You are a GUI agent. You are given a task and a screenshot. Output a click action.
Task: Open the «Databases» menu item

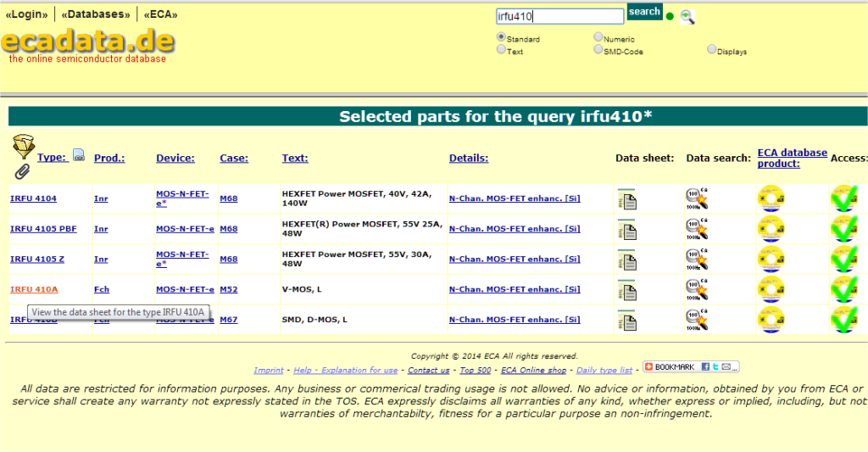pyautogui.click(x=96, y=14)
